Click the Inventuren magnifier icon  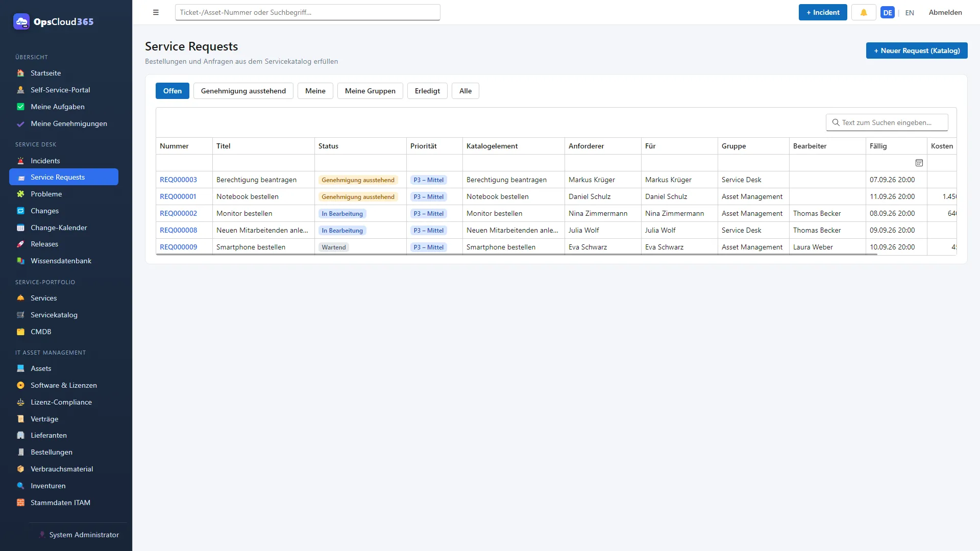[20, 486]
